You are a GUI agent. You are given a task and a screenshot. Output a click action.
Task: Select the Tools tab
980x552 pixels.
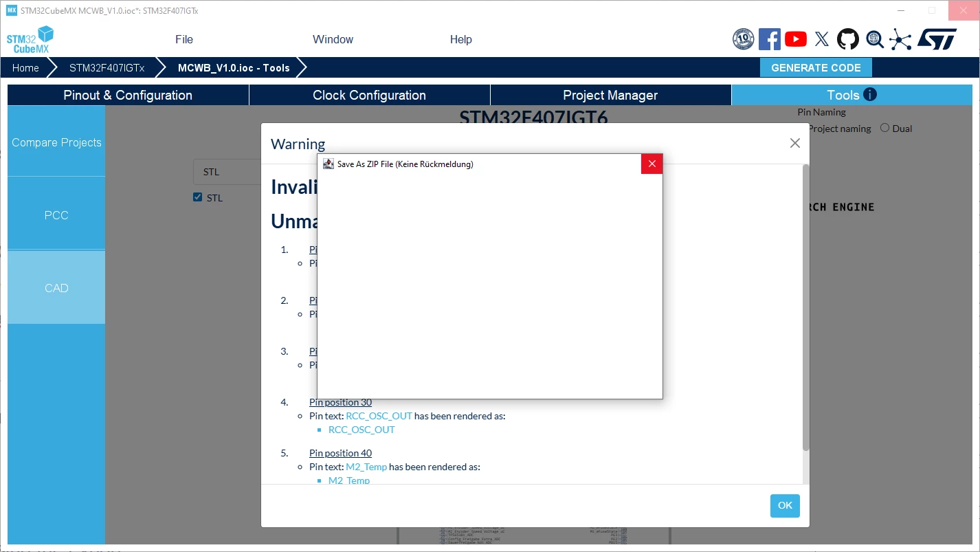pos(852,95)
